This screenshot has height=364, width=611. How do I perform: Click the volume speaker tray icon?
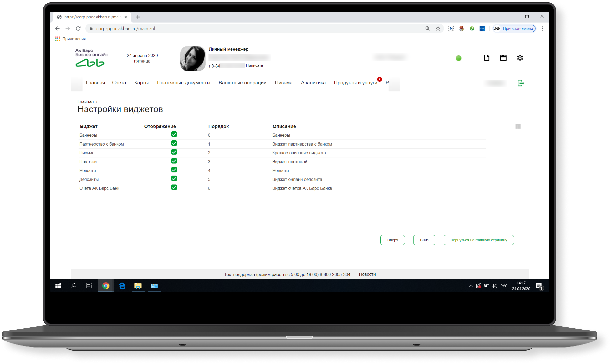(494, 286)
